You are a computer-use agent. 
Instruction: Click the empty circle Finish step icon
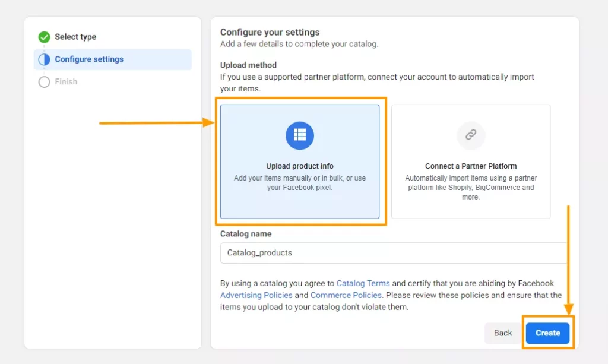pyautogui.click(x=44, y=82)
